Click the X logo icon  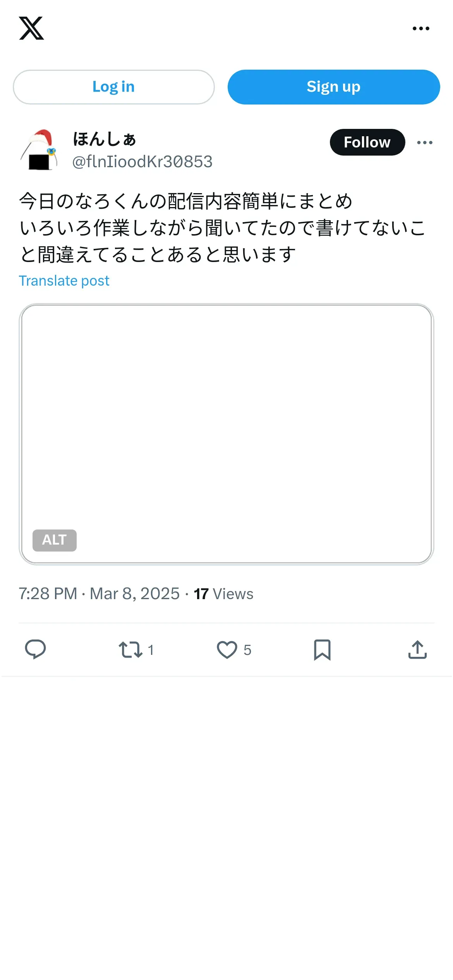point(31,28)
